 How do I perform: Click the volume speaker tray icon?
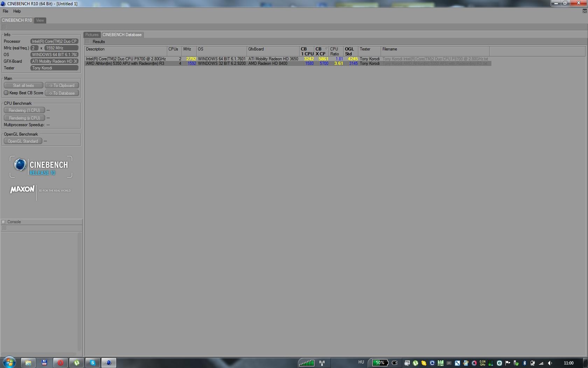(x=550, y=363)
